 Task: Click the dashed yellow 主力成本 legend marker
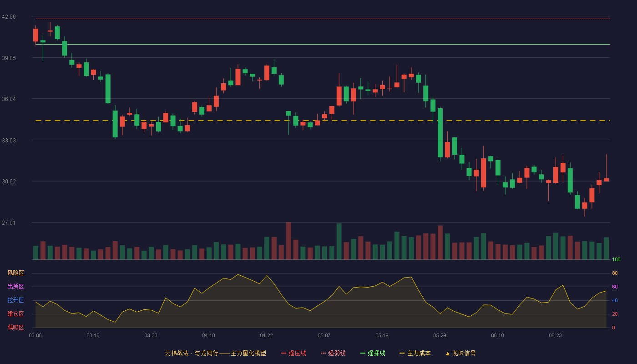coord(402,353)
